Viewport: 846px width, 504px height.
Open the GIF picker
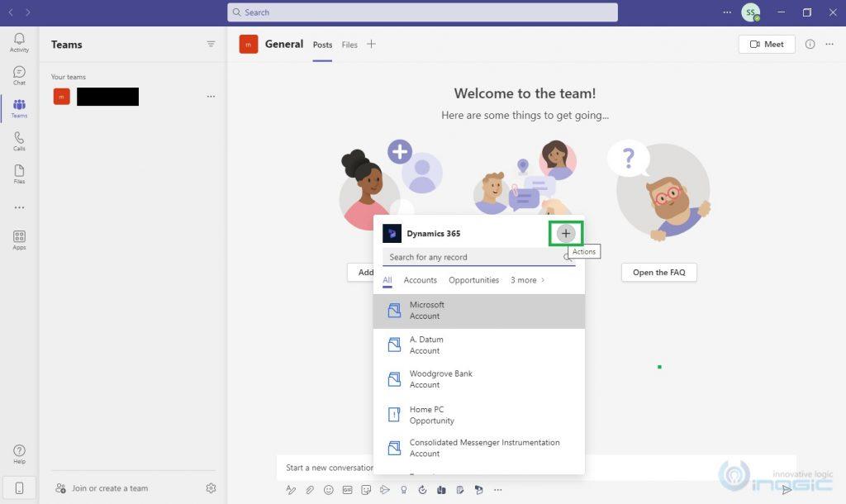pos(348,490)
